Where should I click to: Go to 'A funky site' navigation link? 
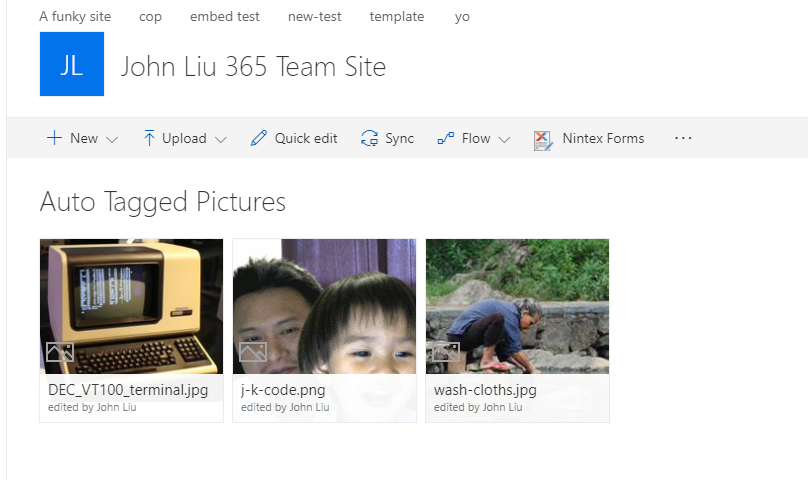coord(75,17)
